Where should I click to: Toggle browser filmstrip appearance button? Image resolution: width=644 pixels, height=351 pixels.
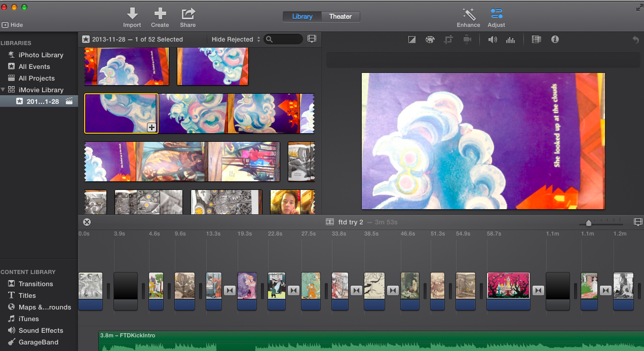[x=312, y=39]
